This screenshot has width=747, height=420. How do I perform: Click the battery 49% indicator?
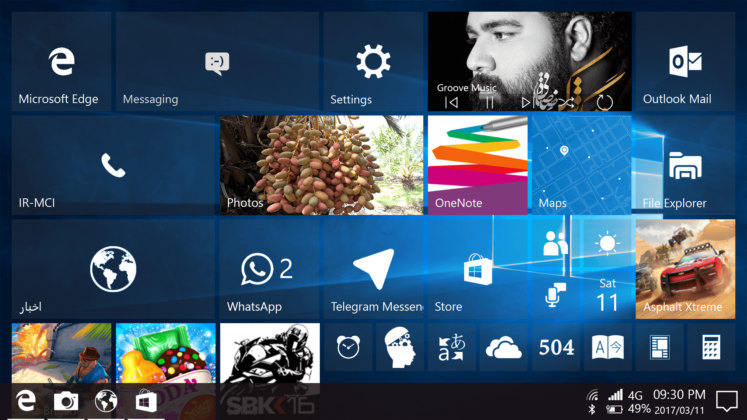pos(628,409)
